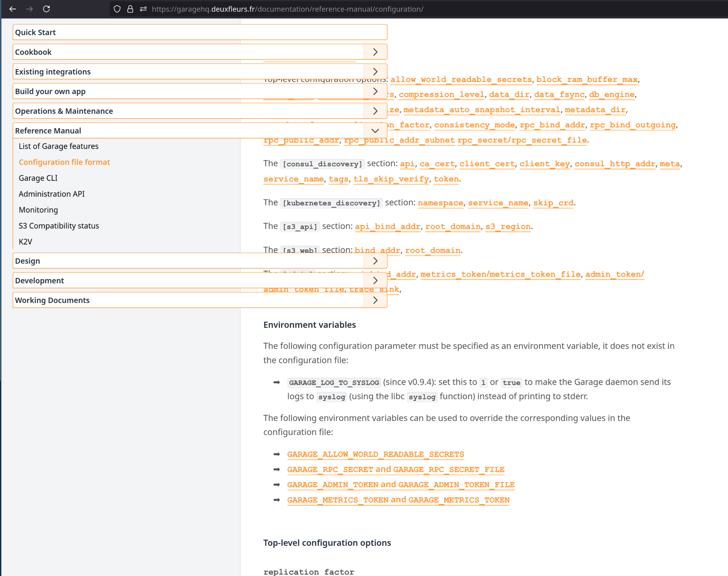Follow compression_level link

click(x=442, y=95)
